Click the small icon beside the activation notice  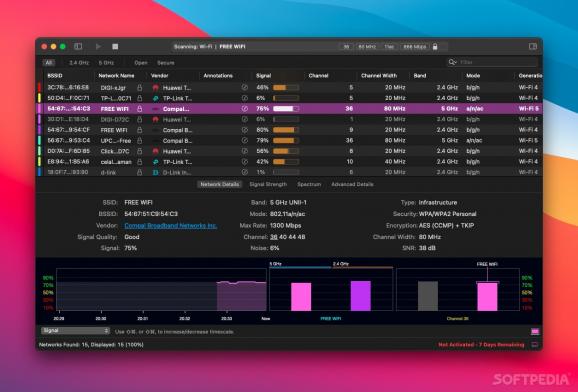(535, 345)
